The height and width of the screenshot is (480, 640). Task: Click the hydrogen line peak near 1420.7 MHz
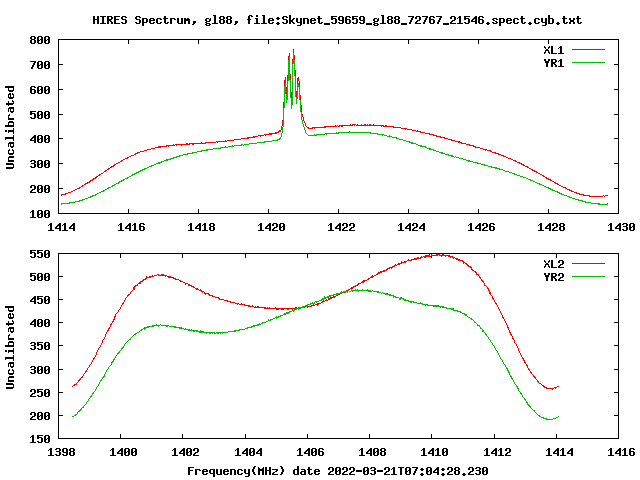(293, 51)
